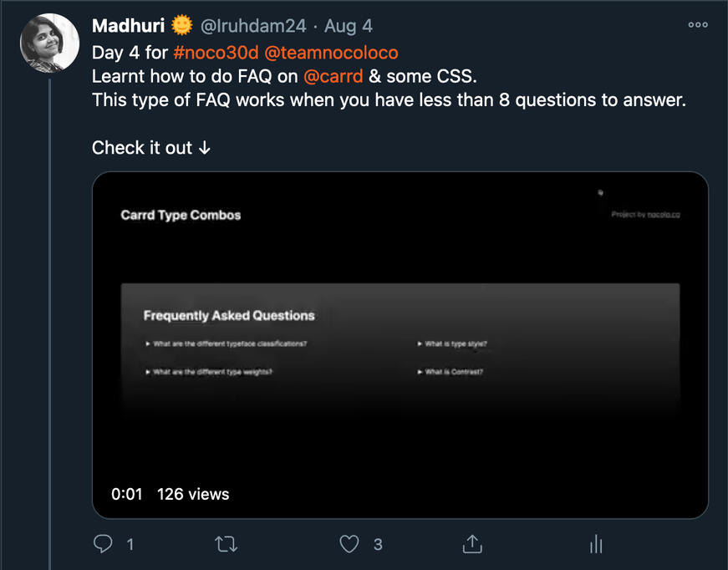View tweet analytics via the bar chart icon

(x=595, y=544)
